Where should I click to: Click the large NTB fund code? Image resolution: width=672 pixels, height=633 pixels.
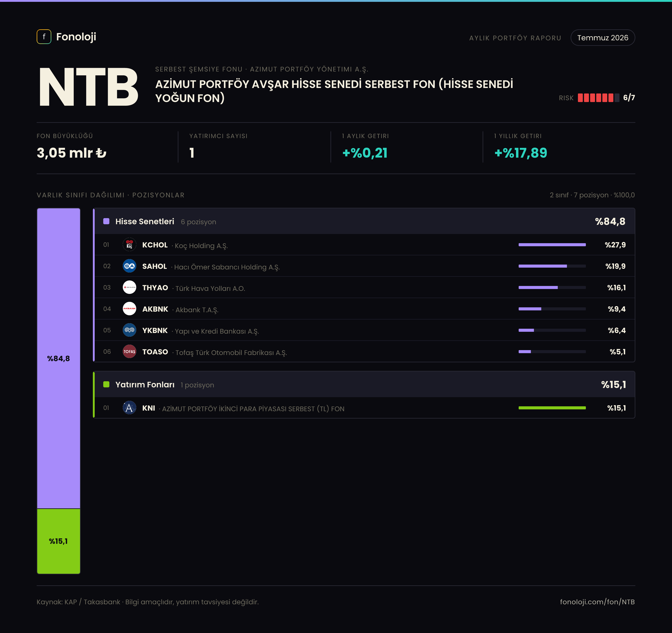tap(89, 87)
